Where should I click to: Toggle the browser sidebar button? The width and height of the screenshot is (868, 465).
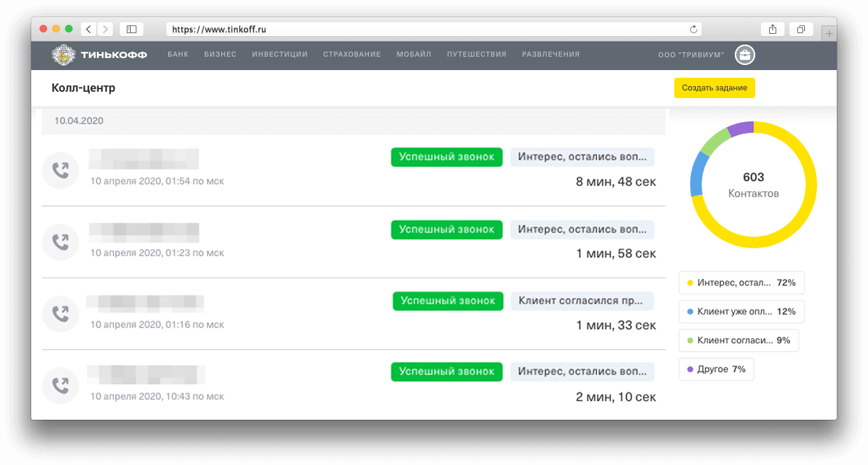click(x=131, y=29)
